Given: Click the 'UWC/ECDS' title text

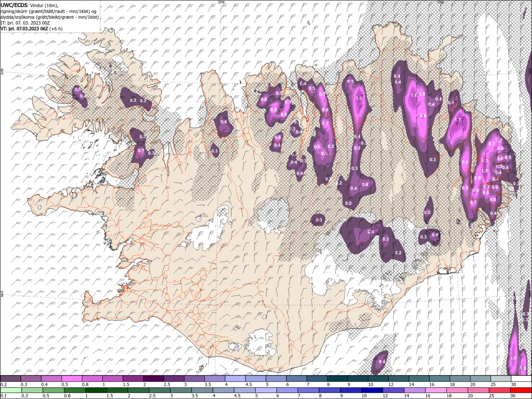Looking at the screenshot, I should (x=14, y=5).
